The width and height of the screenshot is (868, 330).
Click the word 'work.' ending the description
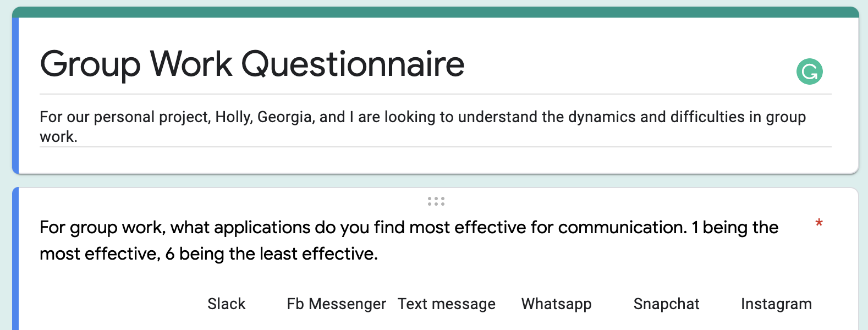[58, 137]
